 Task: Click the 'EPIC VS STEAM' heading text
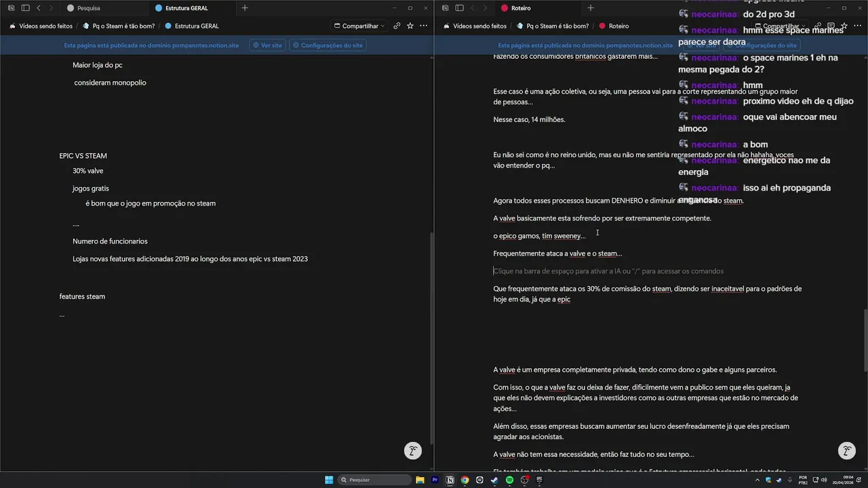(83, 156)
